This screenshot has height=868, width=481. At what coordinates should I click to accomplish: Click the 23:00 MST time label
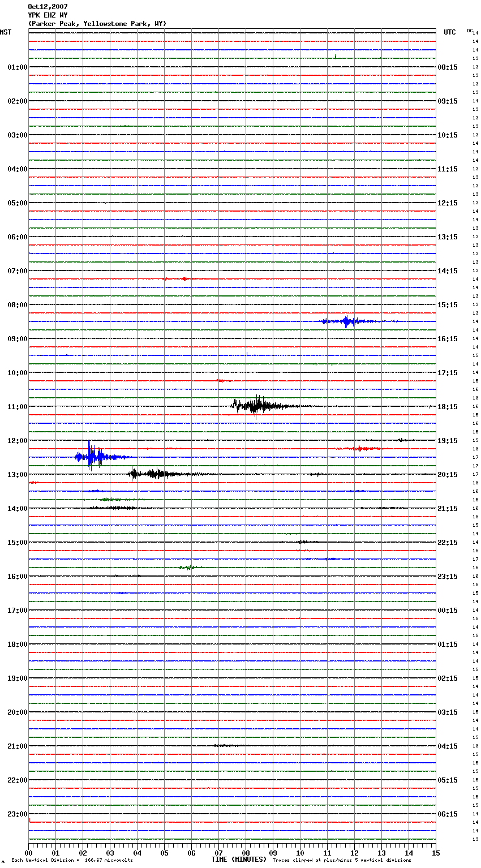tap(17, 814)
